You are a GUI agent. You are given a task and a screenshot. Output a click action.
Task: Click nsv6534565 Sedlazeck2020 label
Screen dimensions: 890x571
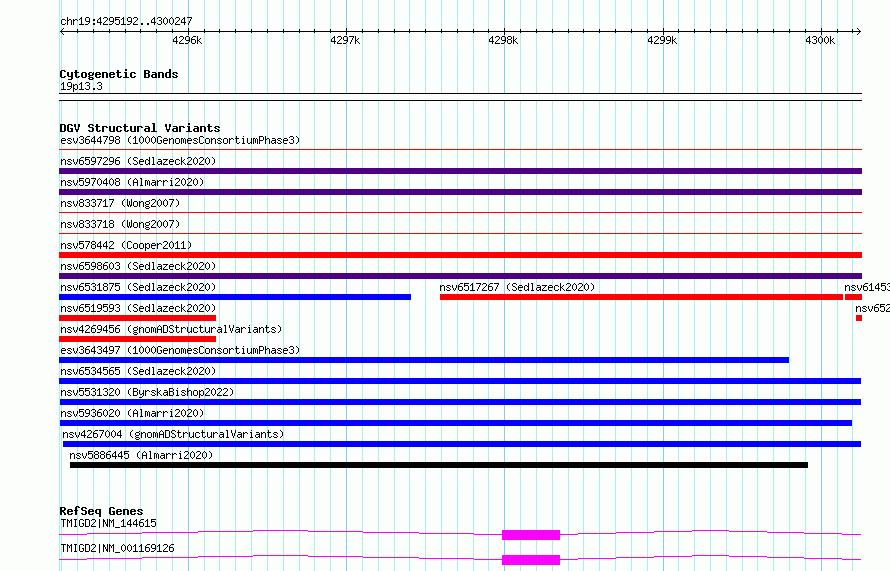click(x=138, y=371)
